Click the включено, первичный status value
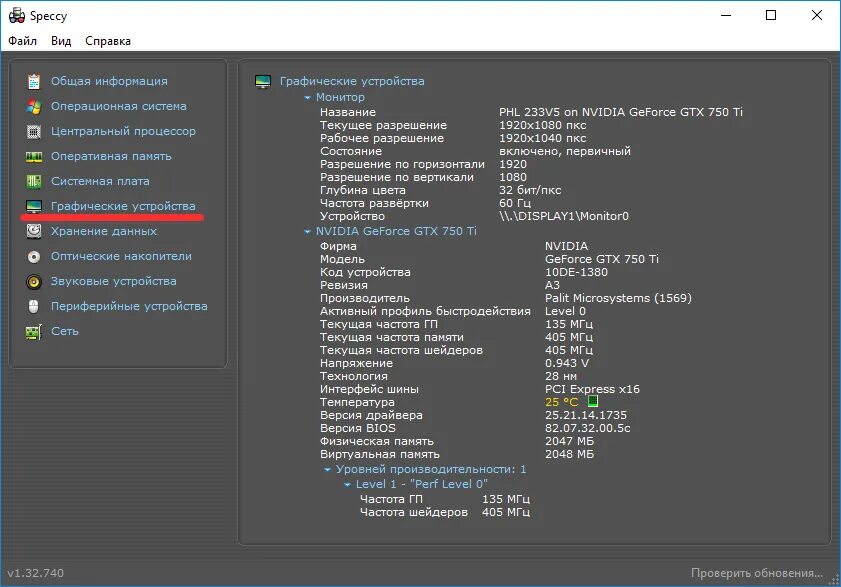841x587 pixels. (565, 151)
